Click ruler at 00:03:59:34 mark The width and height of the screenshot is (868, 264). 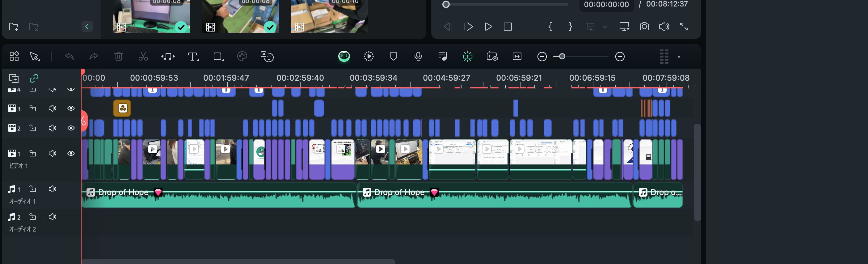coord(373,78)
